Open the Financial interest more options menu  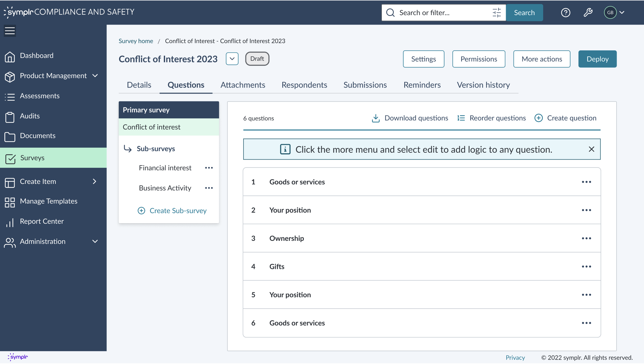pyautogui.click(x=209, y=168)
